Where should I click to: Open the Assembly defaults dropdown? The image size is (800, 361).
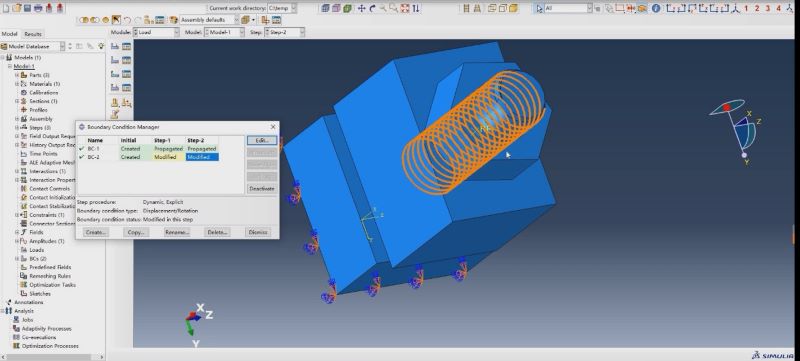click(210, 20)
